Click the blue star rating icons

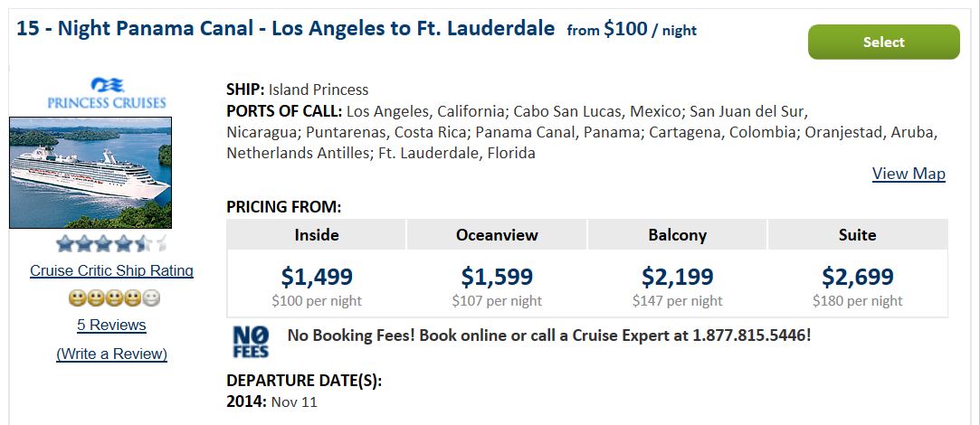click(112, 243)
